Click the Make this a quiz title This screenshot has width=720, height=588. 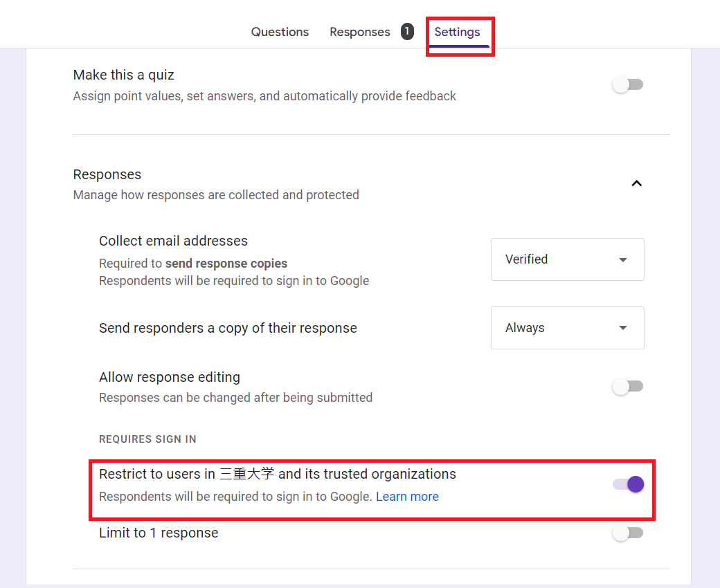click(x=123, y=75)
